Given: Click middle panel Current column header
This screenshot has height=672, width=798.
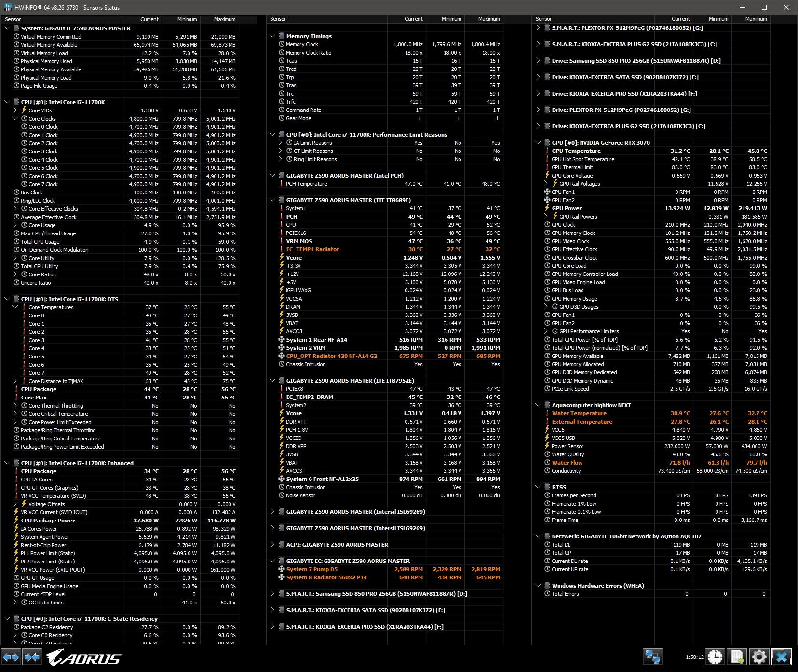Looking at the screenshot, I should click(406, 19).
